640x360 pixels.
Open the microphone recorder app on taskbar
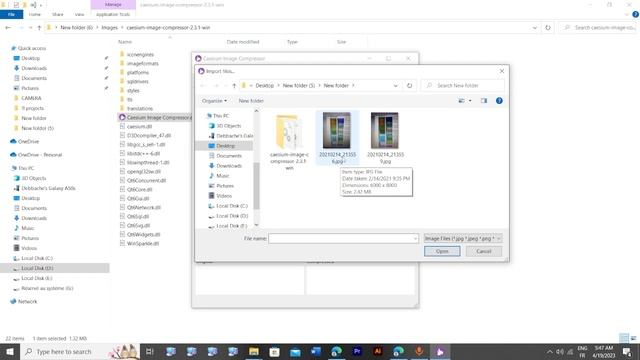click(x=419, y=351)
